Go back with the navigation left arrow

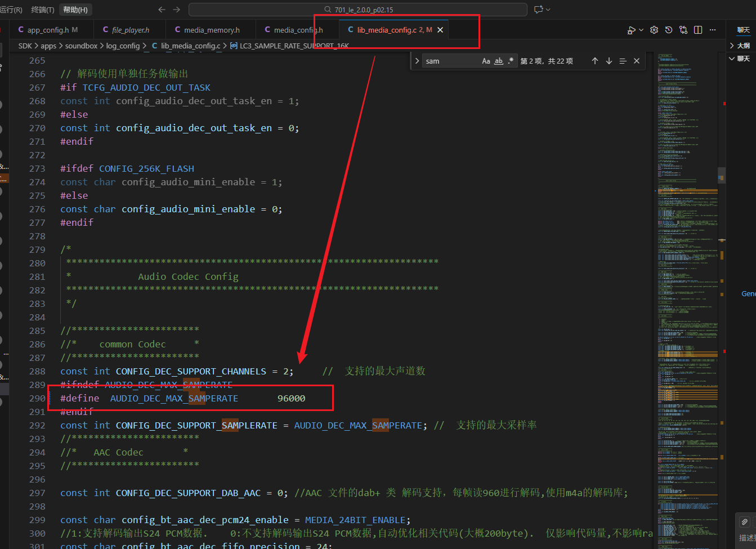162,10
